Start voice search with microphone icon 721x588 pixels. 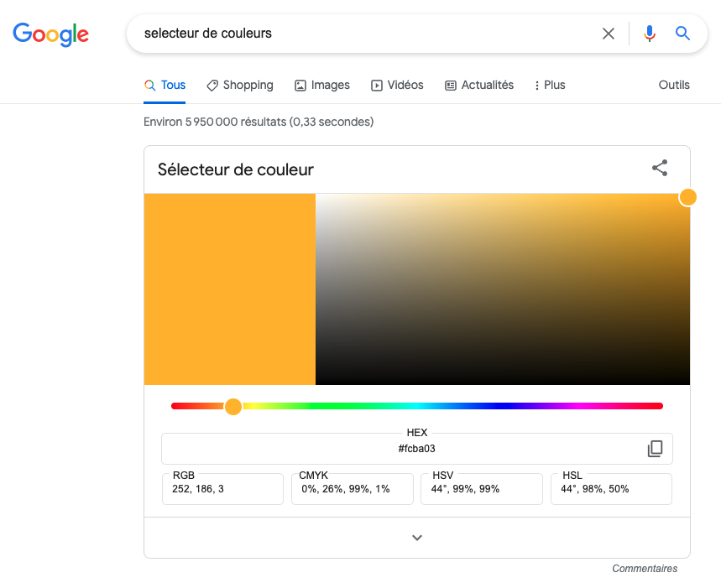coord(650,34)
